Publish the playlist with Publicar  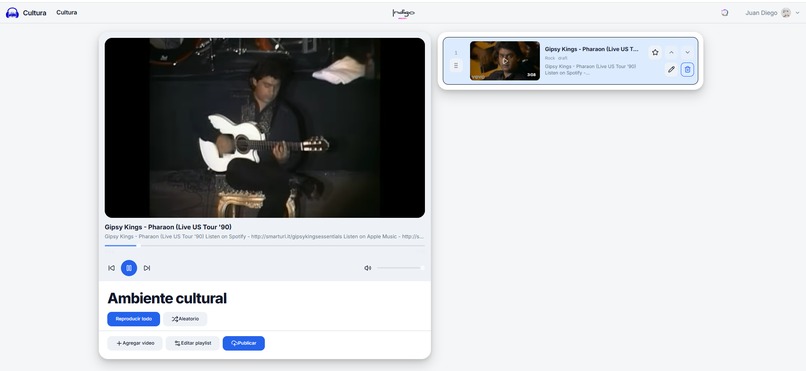[x=244, y=343]
